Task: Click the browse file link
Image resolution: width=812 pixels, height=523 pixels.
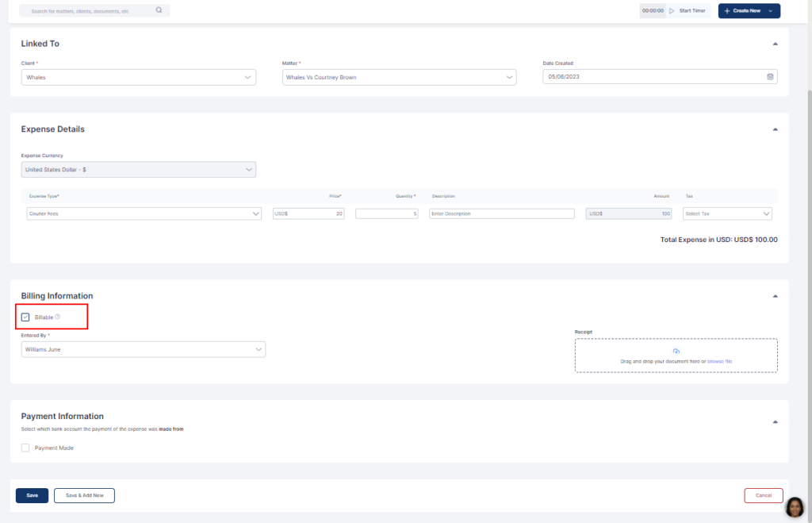Action: 719,361
